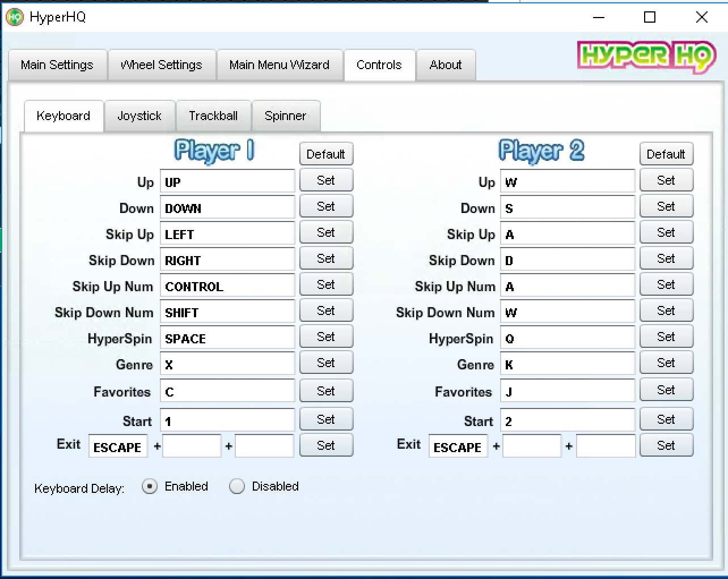Click Player 2 Down field showing S
The height and width of the screenshot is (579, 728).
coord(568,207)
